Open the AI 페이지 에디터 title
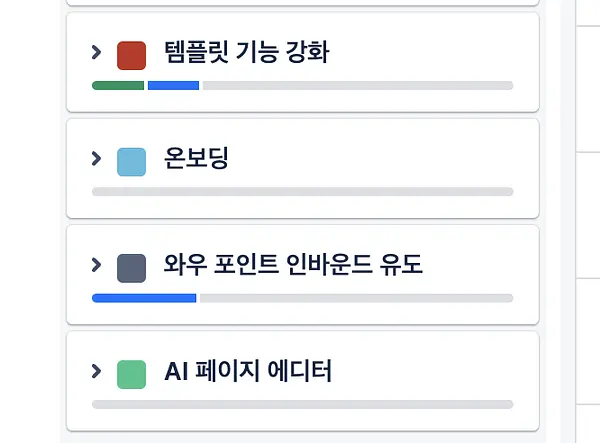 [x=248, y=371]
